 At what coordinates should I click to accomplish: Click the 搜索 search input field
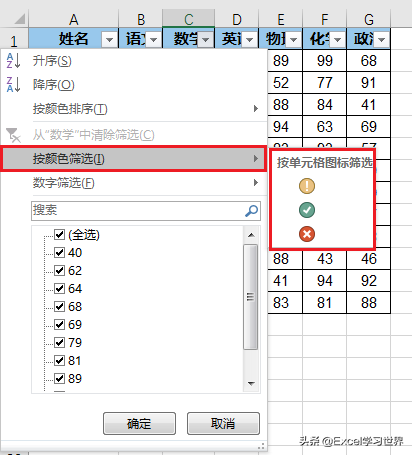pos(146,211)
